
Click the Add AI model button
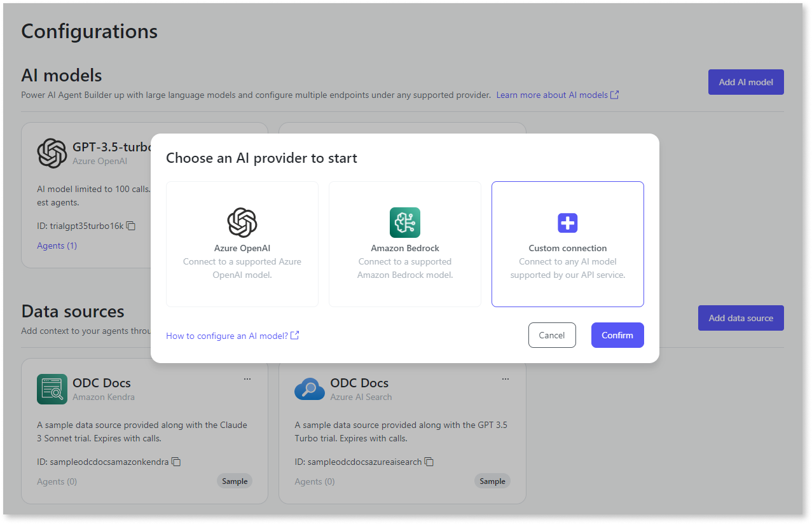point(745,81)
